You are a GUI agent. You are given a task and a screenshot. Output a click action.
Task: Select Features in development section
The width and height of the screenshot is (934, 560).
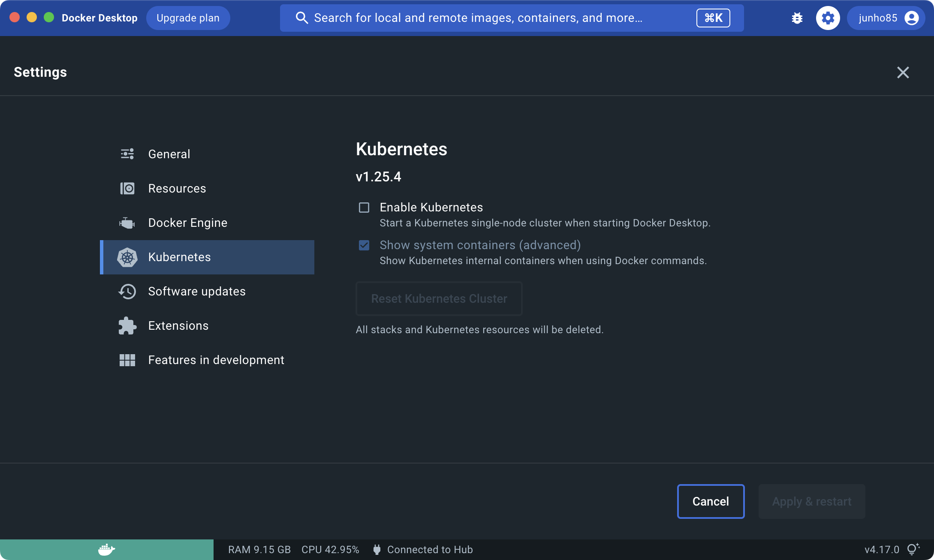click(216, 360)
